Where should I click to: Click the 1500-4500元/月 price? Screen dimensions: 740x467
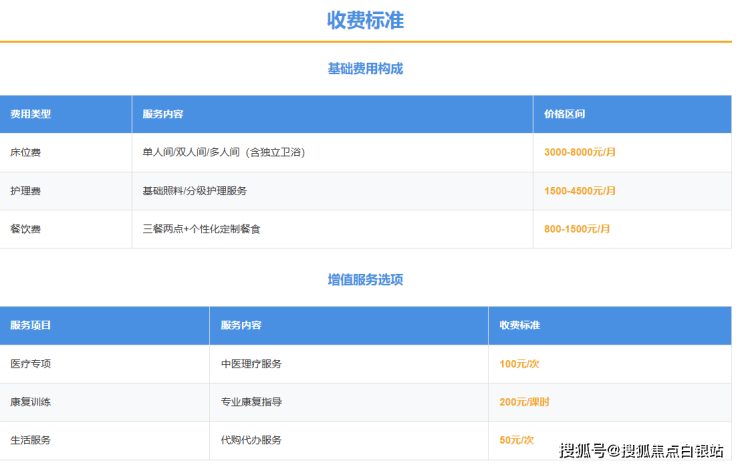point(580,190)
